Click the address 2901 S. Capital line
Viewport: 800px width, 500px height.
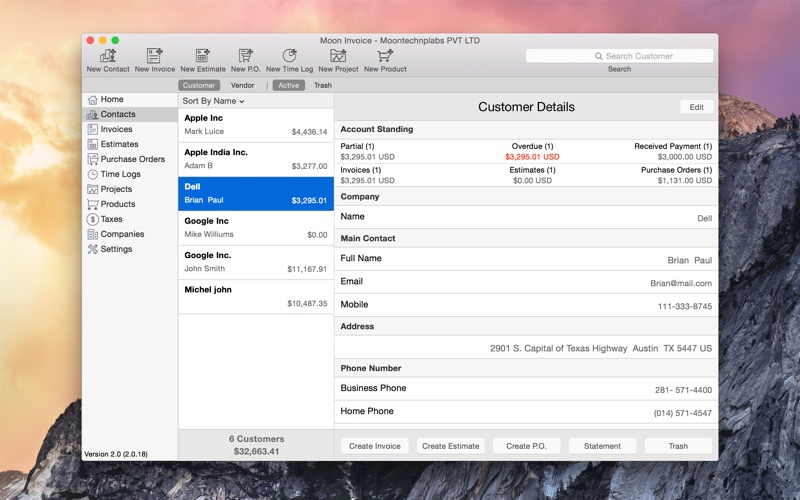[601, 348]
